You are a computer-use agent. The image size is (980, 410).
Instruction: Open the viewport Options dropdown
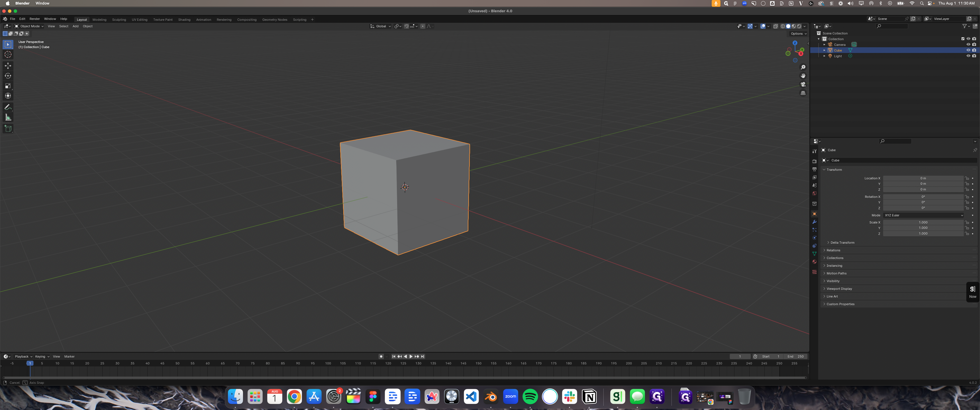click(798, 34)
